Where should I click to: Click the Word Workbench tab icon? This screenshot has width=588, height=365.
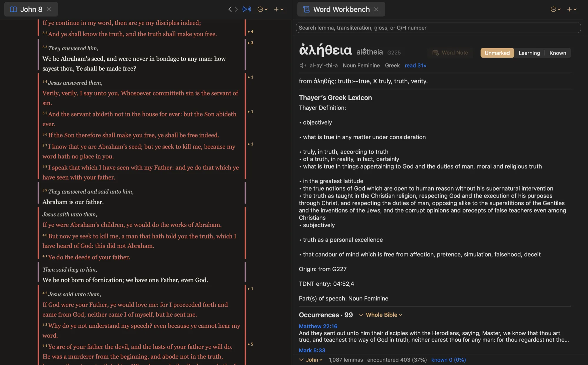(x=306, y=9)
